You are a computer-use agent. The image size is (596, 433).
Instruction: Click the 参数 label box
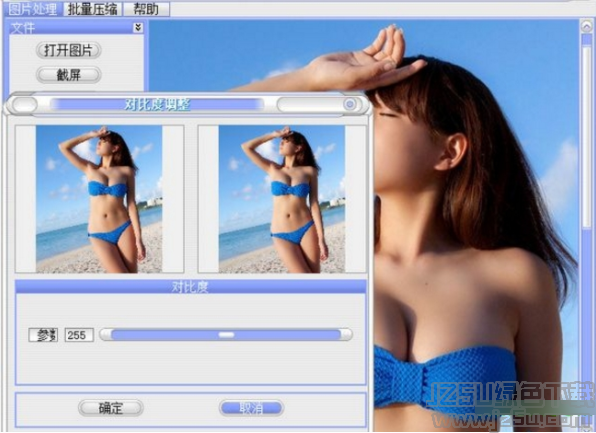tap(43, 335)
